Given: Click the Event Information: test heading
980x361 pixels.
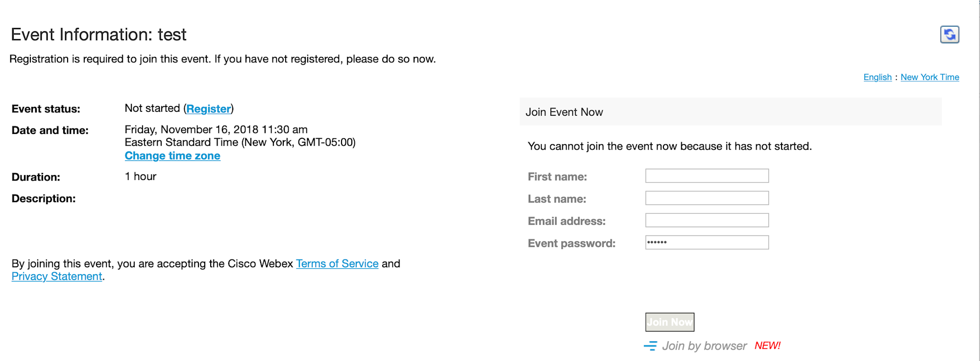Looking at the screenshot, I should pyautogui.click(x=98, y=35).
